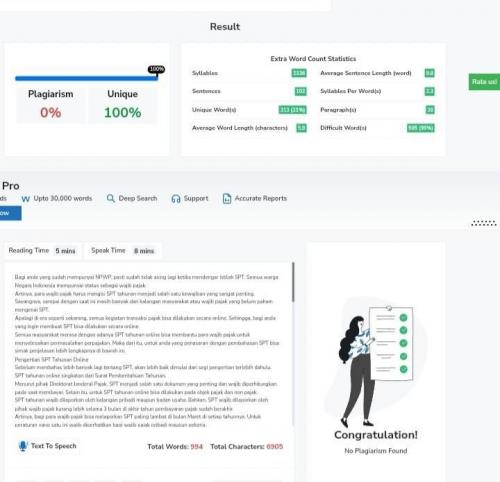Click the Total Characters count value

[x=275, y=447]
